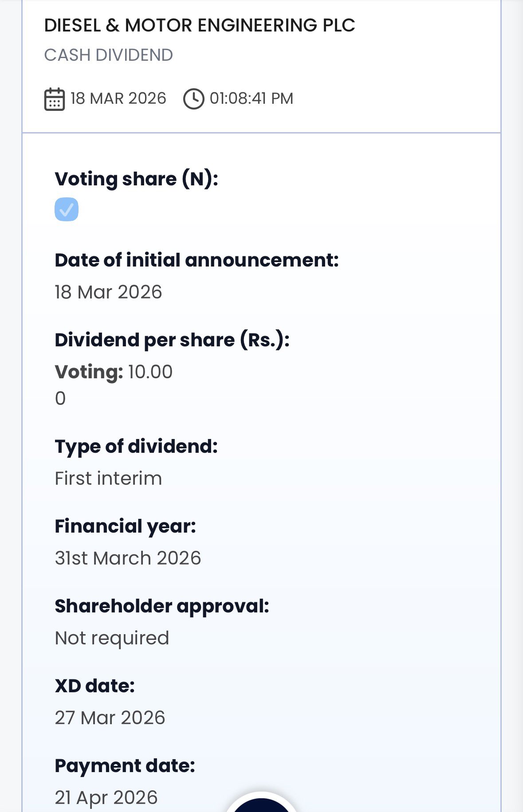Click the 0 below the Voting dividend
Image resolution: width=523 pixels, height=812 pixels.
coord(60,398)
